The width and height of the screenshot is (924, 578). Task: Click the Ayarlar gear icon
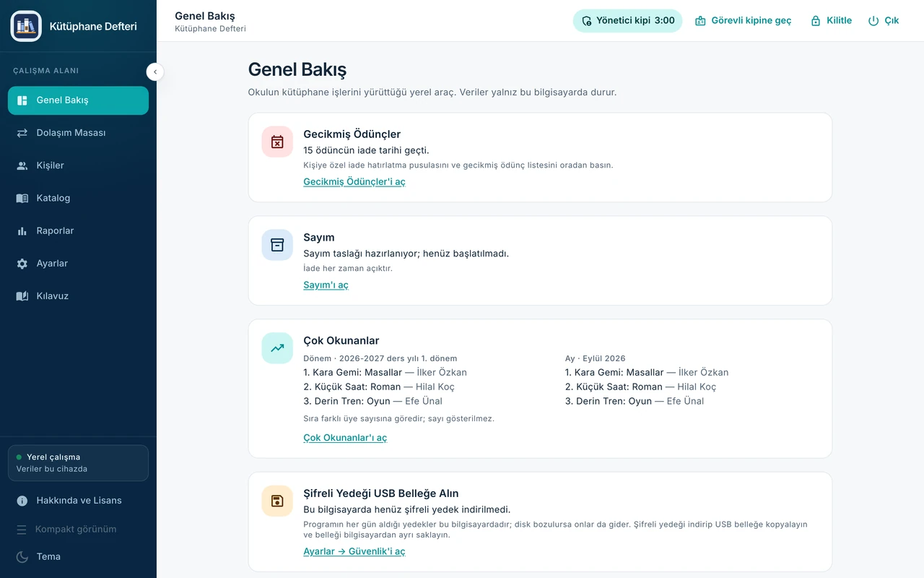pyautogui.click(x=22, y=264)
